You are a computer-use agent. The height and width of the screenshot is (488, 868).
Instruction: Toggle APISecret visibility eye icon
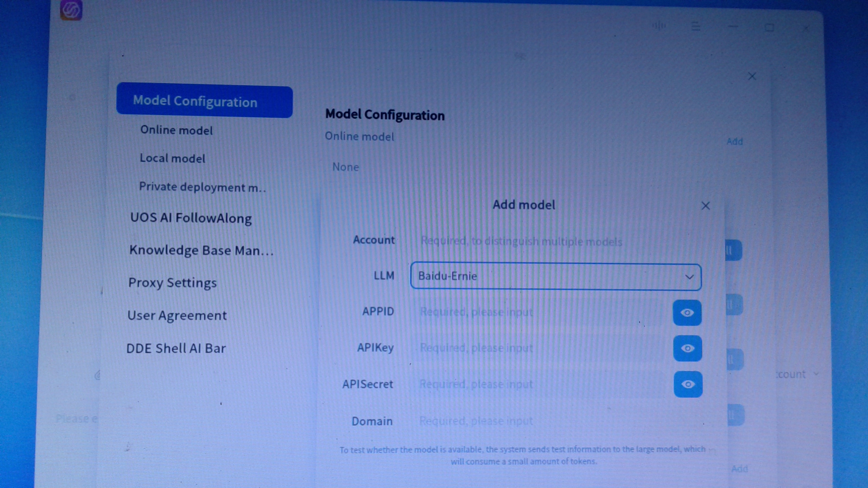point(688,384)
